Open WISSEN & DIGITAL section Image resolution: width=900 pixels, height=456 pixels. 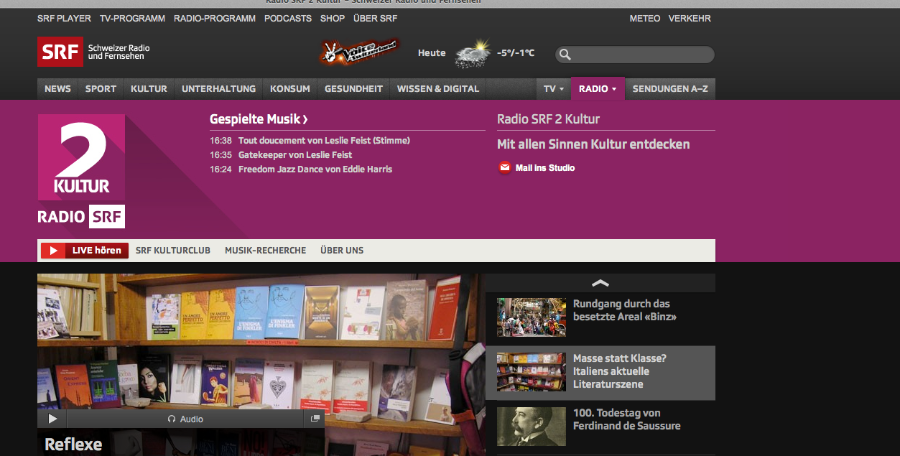point(438,89)
